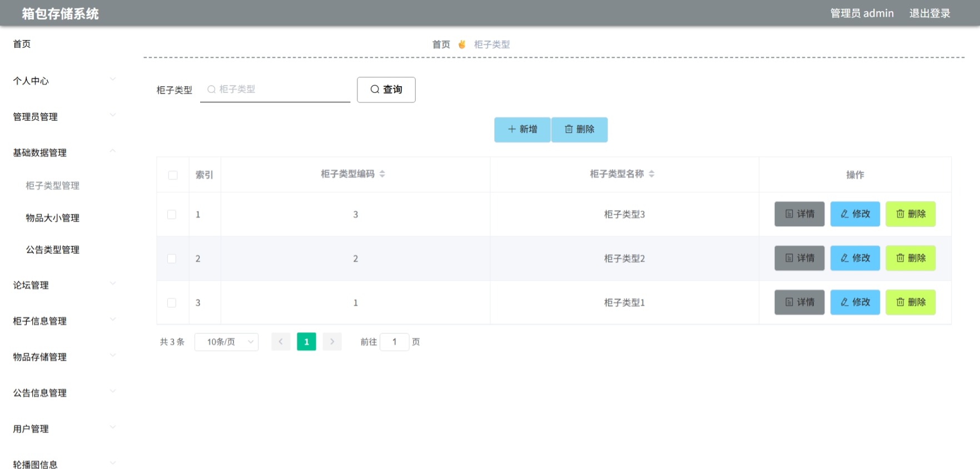Check the row checkbox for 柜子类型2
Image resolution: width=980 pixels, height=469 pixels.
[x=172, y=258]
